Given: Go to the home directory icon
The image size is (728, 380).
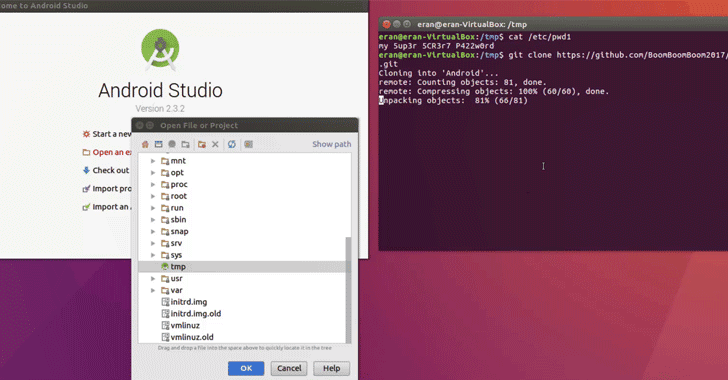Looking at the screenshot, I should click(x=145, y=144).
